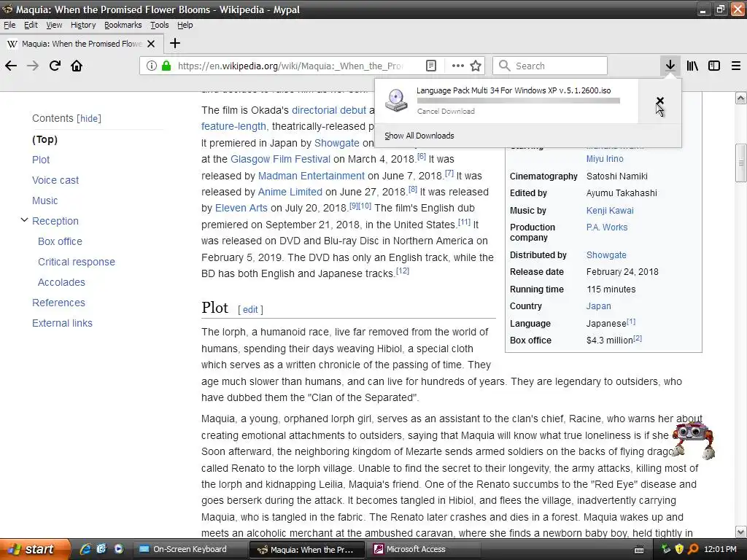747x560 pixels.
Task: Bookmark this page with the star
Action: [476, 66]
